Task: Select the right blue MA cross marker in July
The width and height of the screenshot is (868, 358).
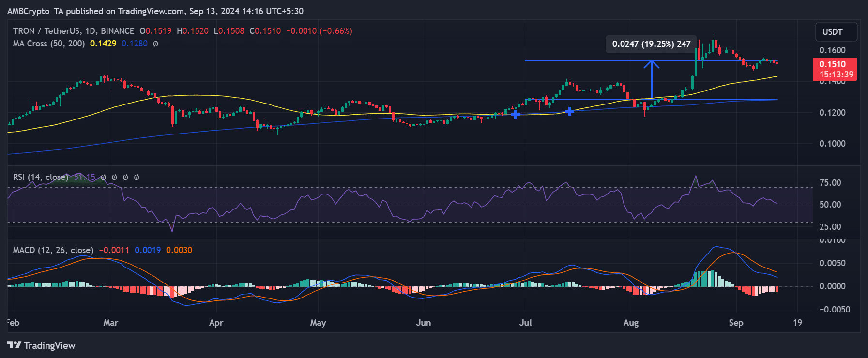Action: point(570,111)
